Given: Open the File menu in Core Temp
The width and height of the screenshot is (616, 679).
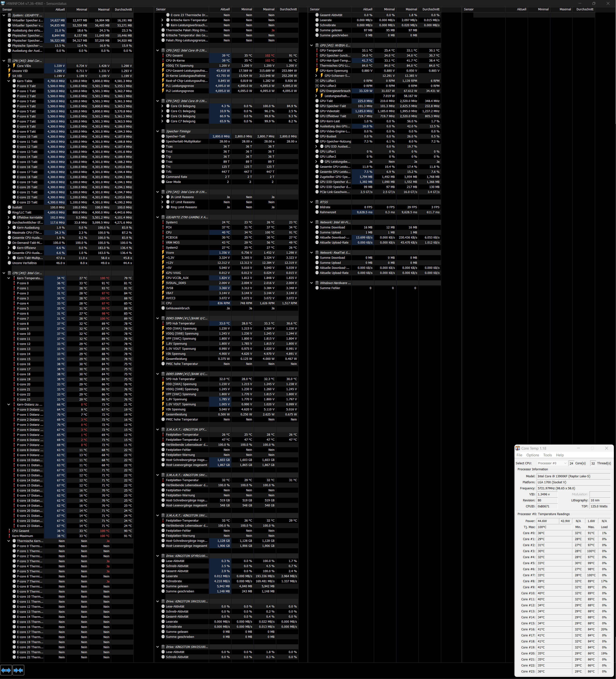Looking at the screenshot, I should [519, 455].
